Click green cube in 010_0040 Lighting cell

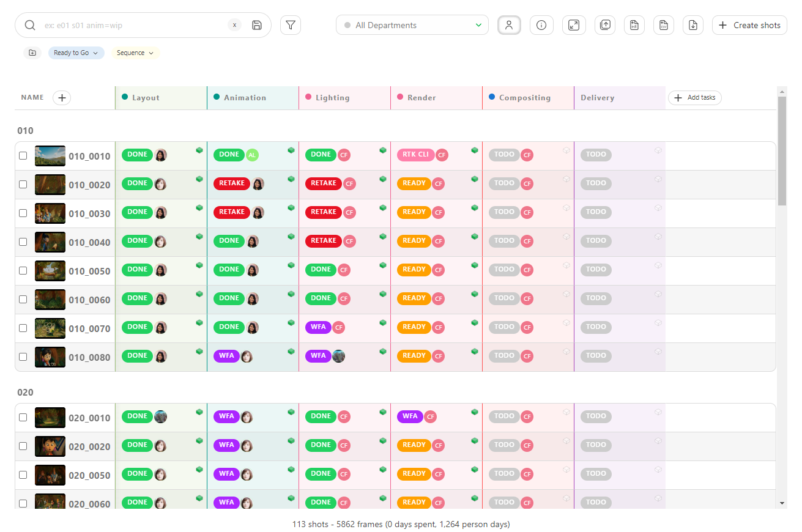(x=383, y=236)
